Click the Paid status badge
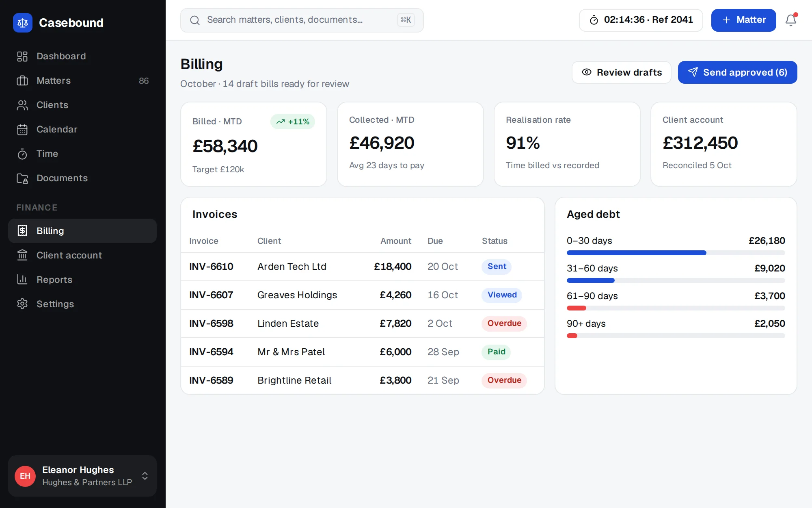This screenshot has height=508, width=812. click(496, 352)
